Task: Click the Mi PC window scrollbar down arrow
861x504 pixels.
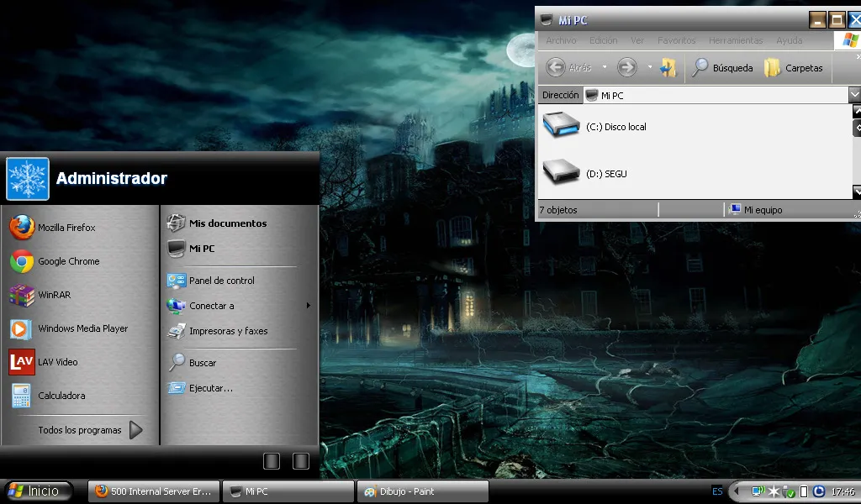Action: tap(857, 192)
